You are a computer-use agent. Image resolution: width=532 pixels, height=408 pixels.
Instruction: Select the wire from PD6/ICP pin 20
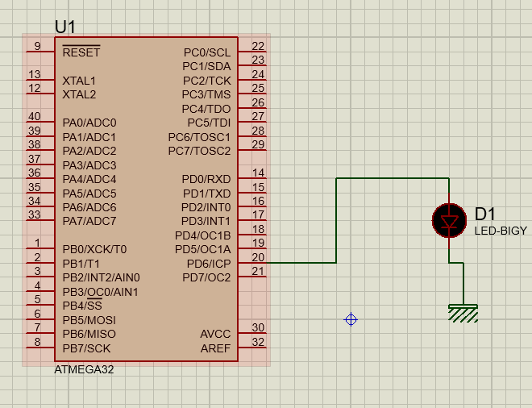[336, 226]
